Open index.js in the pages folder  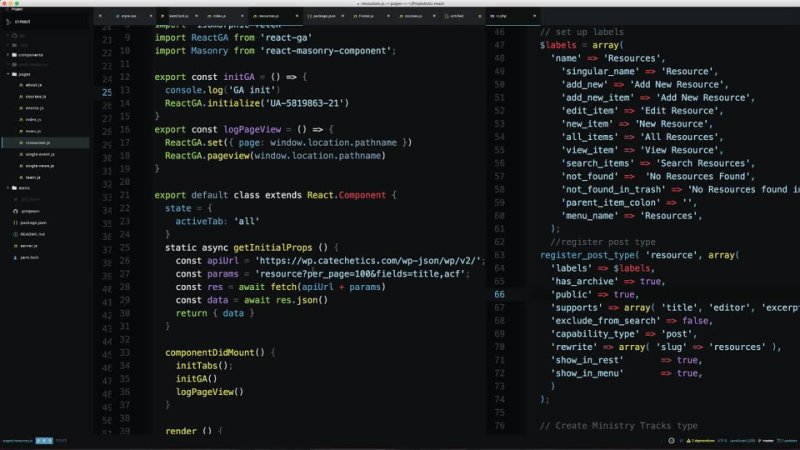point(34,119)
